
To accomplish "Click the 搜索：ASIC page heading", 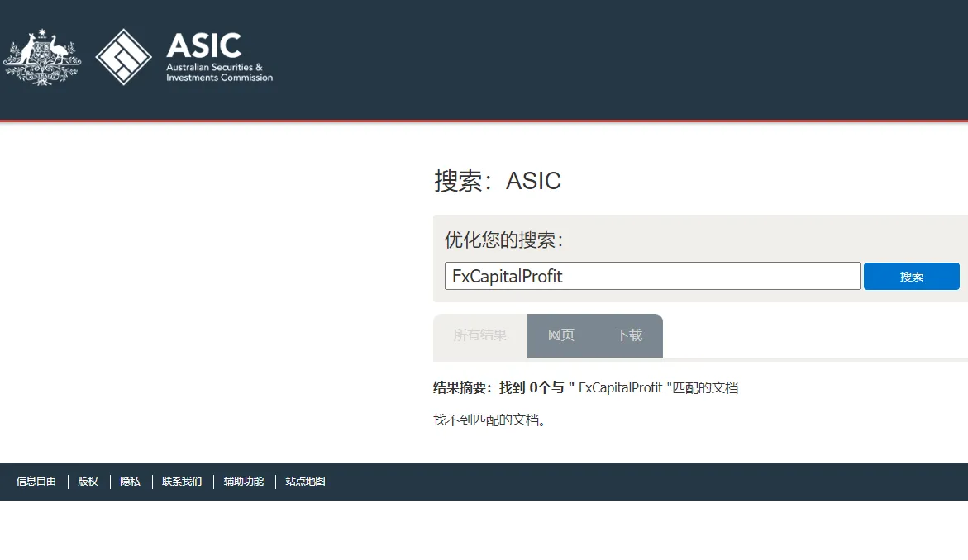I will 498,181.
